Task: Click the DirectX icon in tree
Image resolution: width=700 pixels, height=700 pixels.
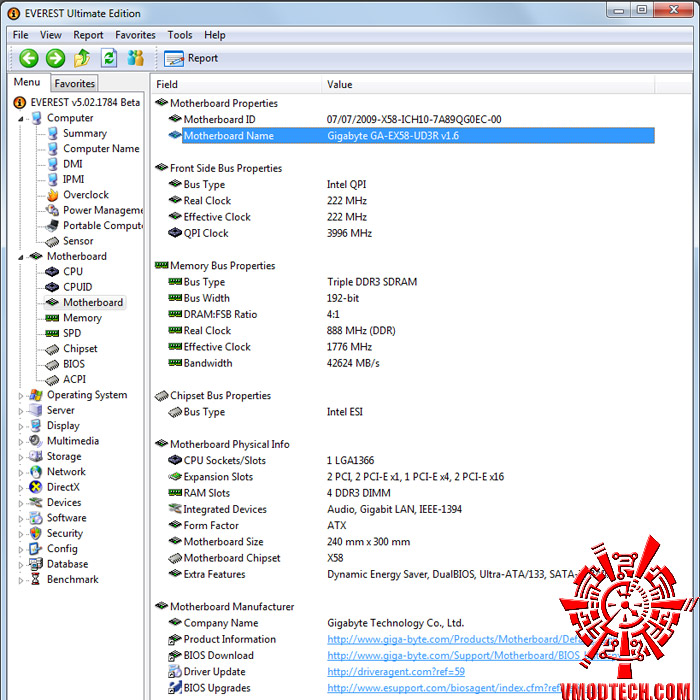Action: pos(36,487)
